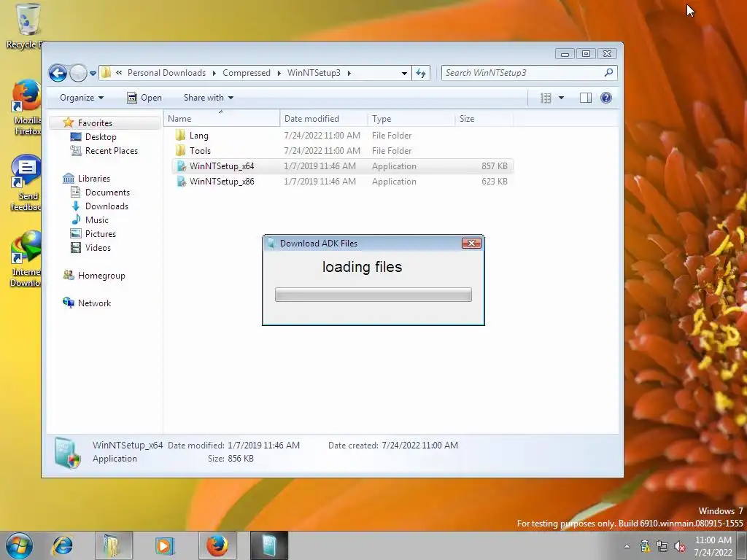The height and width of the screenshot is (560, 747).
Task: Open the Windows Start button
Action: click(x=18, y=545)
